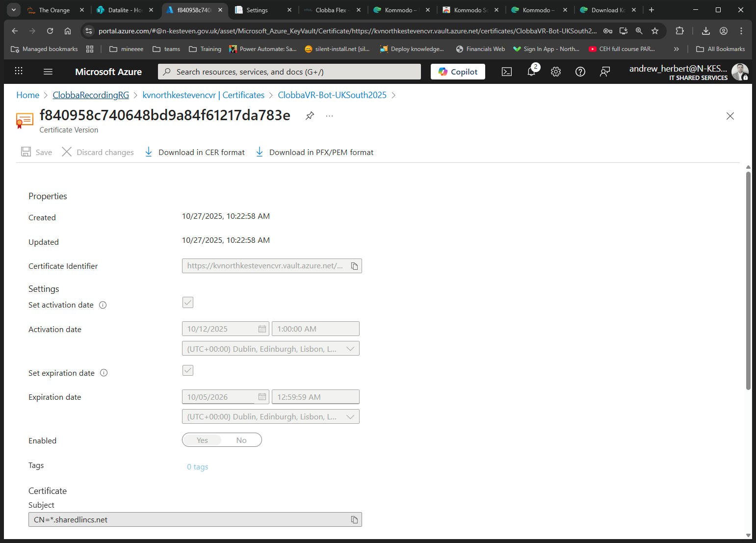This screenshot has width=756, height=543.
Task: Toggle the Set expiration date checkbox
Action: [188, 370]
